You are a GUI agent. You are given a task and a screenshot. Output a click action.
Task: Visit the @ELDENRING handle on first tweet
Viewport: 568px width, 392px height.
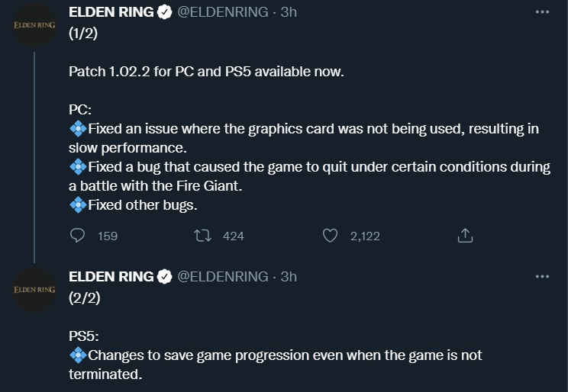(x=222, y=12)
